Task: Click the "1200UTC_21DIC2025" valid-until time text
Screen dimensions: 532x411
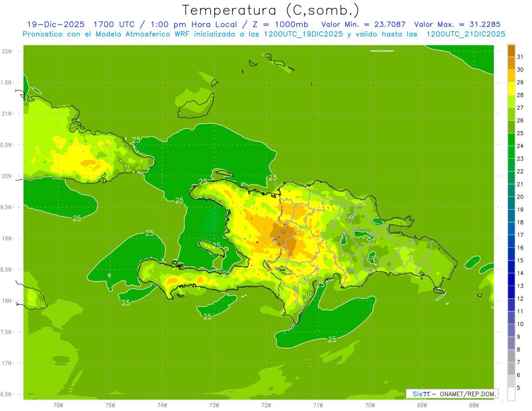Action: coord(465,34)
